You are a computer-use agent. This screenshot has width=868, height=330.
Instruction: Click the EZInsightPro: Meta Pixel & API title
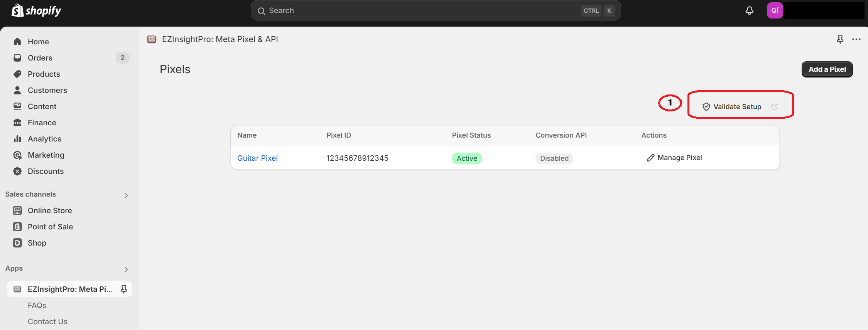[x=220, y=39]
